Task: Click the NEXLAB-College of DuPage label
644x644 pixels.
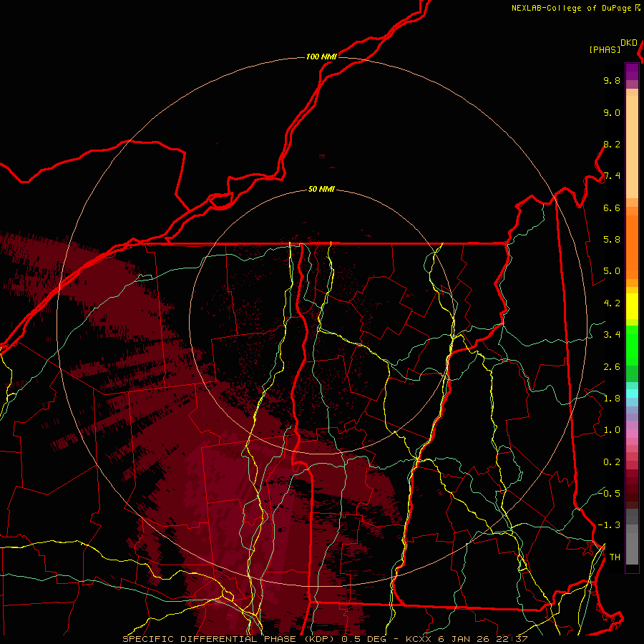Action: pos(571,8)
